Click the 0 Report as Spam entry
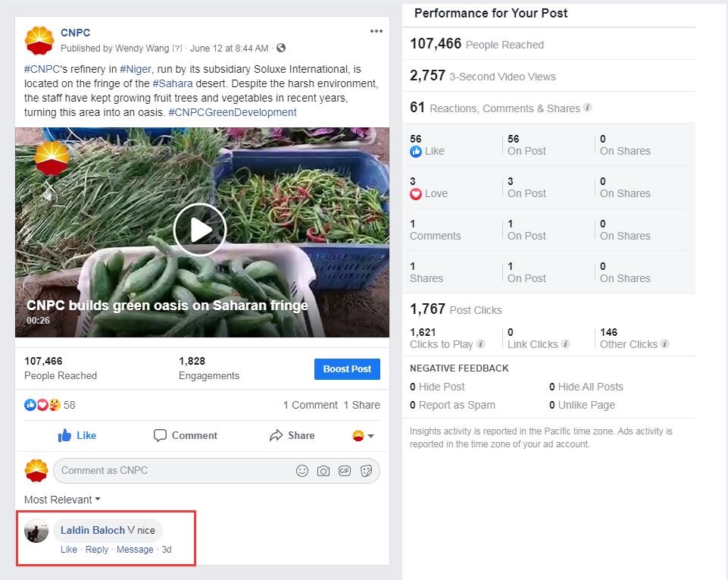Image resolution: width=728 pixels, height=580 pixels. pyautogui.click(x=453, y=405)
